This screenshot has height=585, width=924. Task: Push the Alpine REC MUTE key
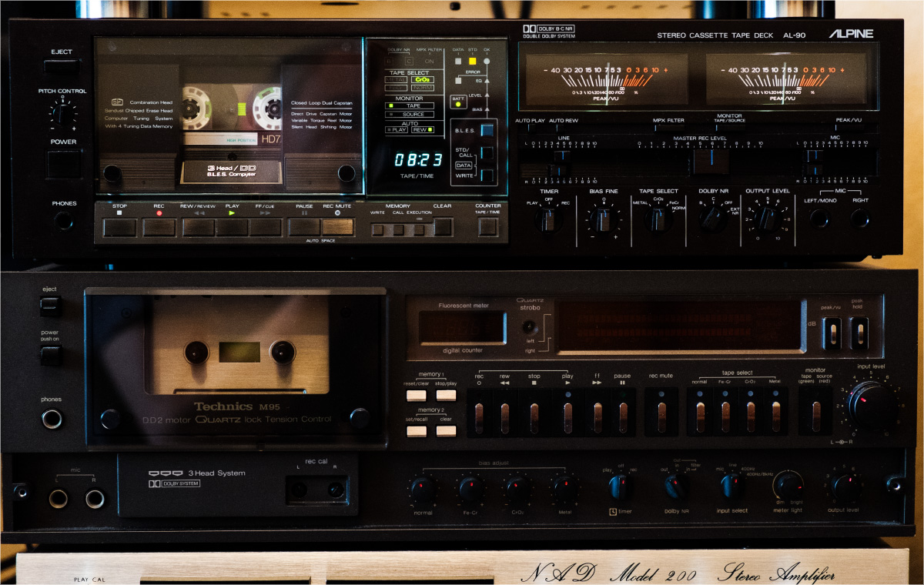click(x=337, y=227)
